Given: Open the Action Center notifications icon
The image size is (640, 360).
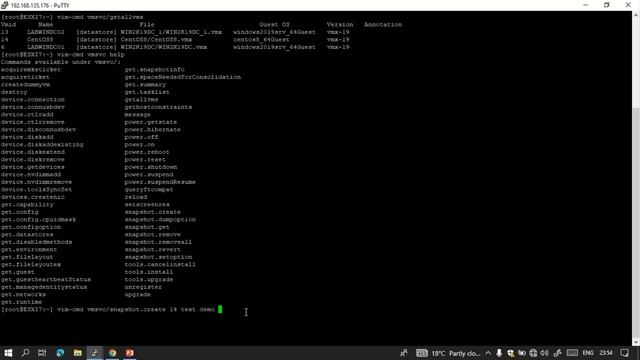Looking at the screenshot, I should click(624, 353).
